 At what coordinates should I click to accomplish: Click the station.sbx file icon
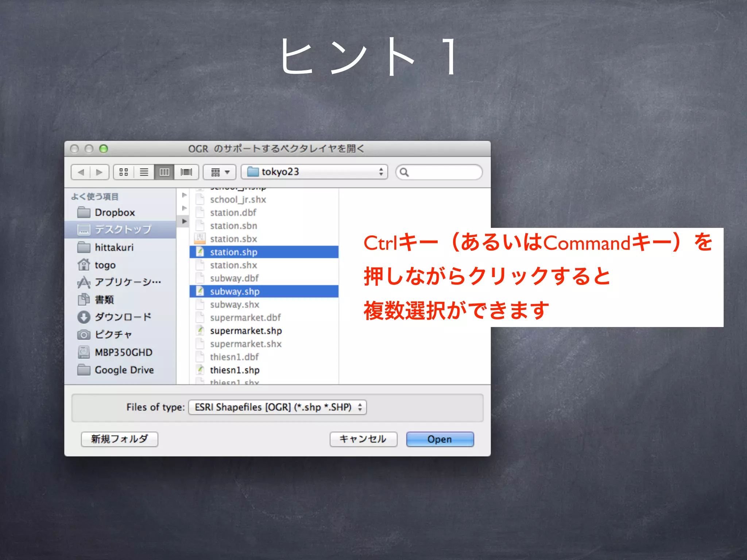(x=200, y=238)
